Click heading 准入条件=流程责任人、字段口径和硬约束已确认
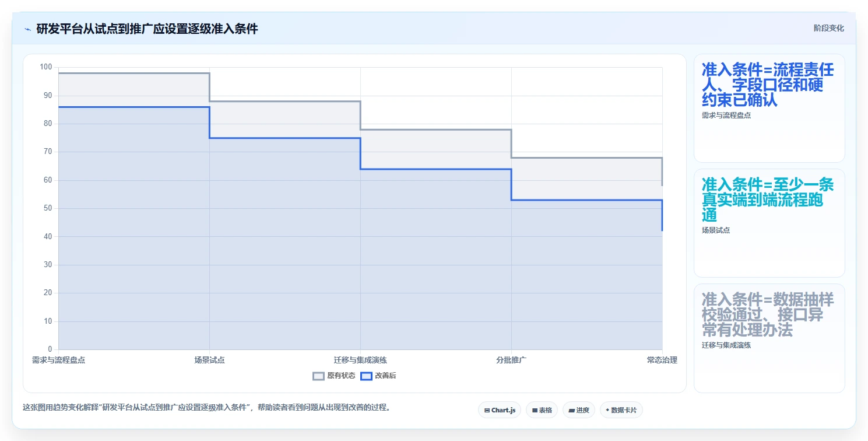The width and height of the screenshot is (868, 441). tap(768, 85)
